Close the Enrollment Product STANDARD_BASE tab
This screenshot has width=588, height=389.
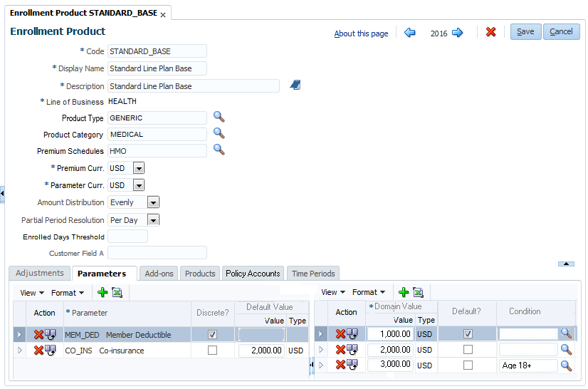(x=163, y=15)
